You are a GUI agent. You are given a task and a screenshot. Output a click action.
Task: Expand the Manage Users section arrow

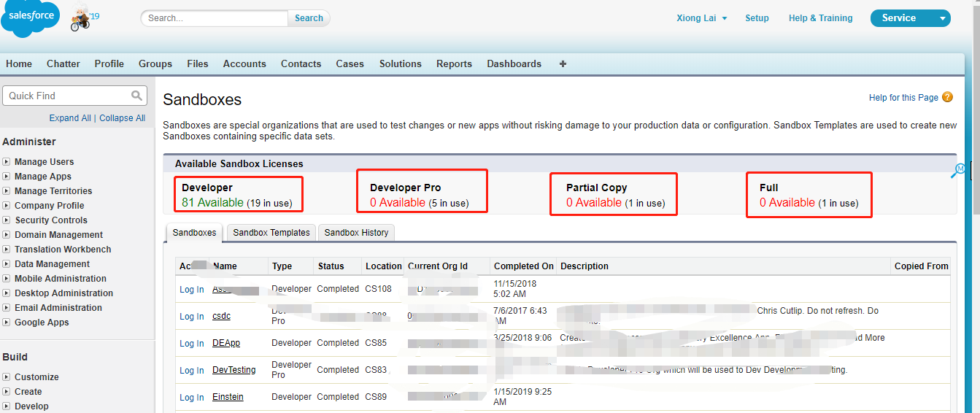pyautogui.click(x=7, y=162)
